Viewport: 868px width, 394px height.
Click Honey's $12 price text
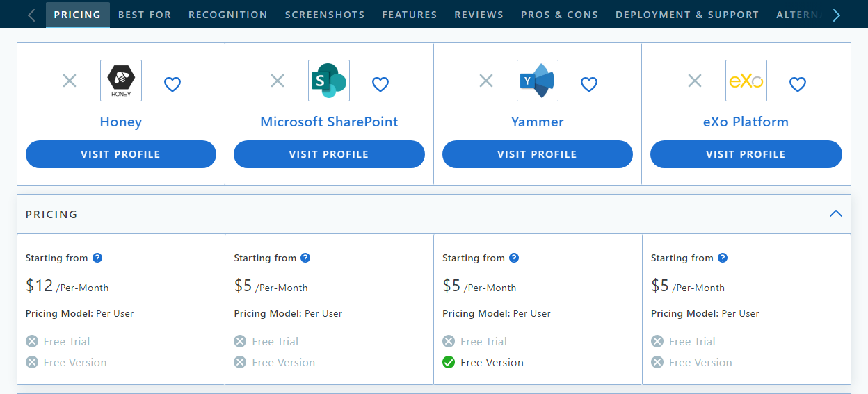coord(40,286)
